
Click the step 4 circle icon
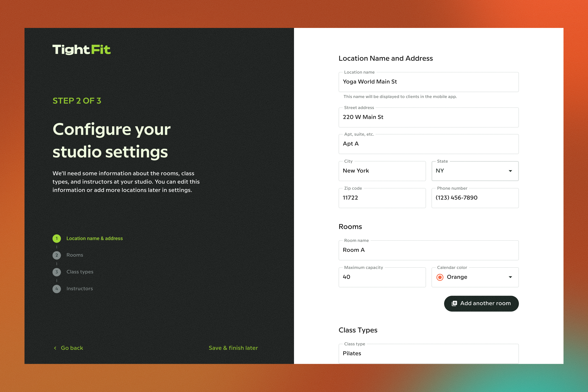click(x=57, y=289)
